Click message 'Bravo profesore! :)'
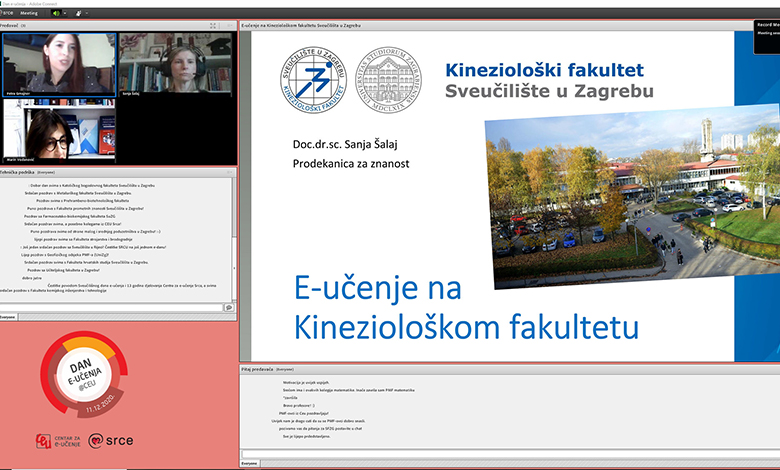This screenshot has height=470, width=780. 299,405
